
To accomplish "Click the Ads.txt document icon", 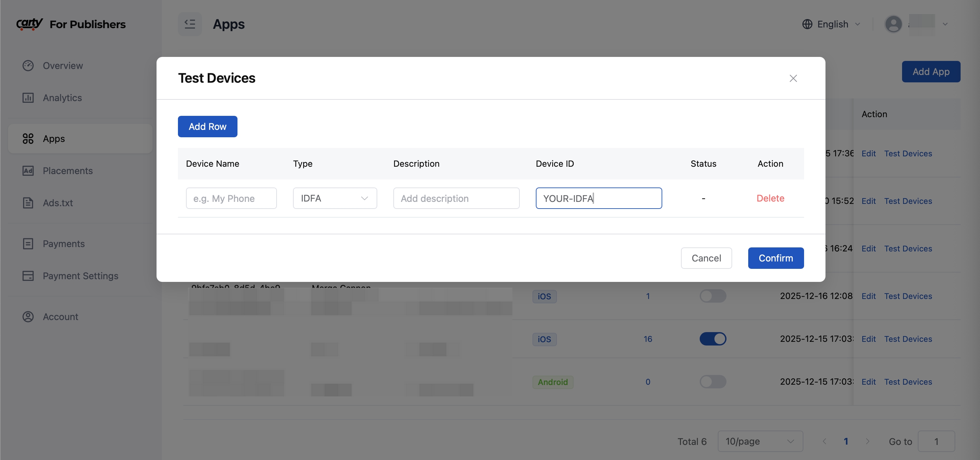I will tap(28, 203).
